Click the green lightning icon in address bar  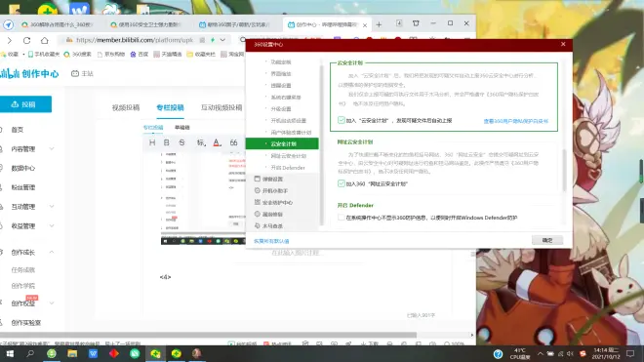(x=213, y=40)
